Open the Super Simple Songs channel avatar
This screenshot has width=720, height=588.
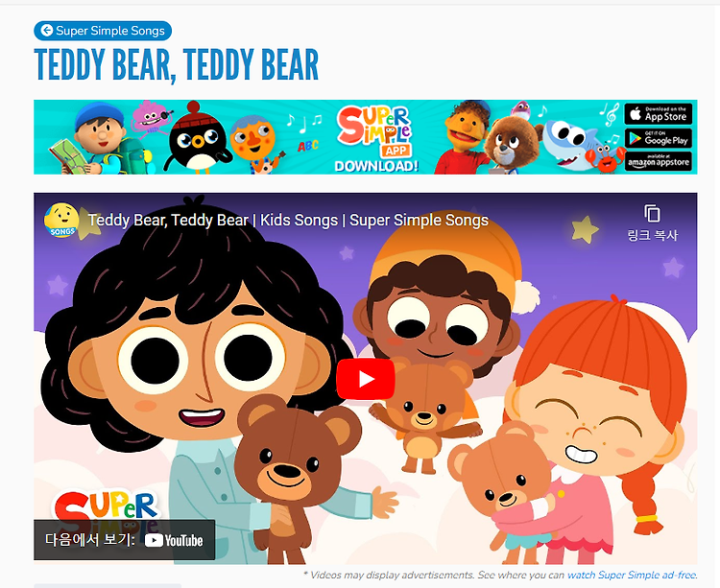pyautogui.click(x=61, y=221)
